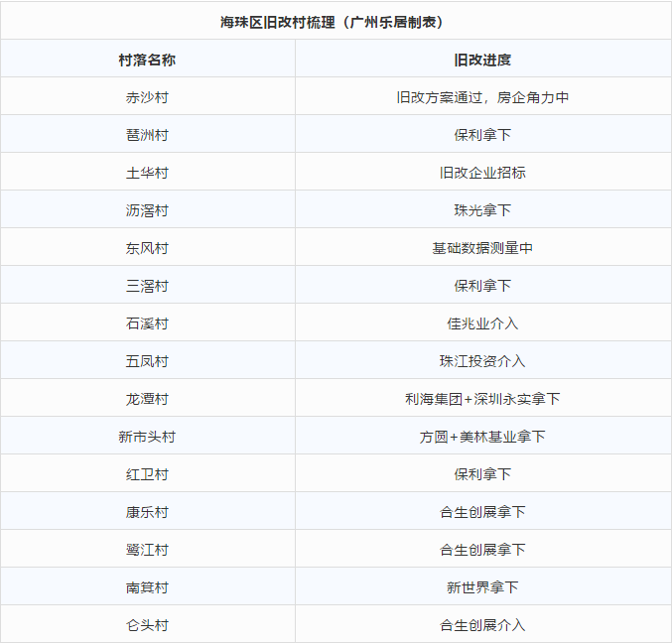Select the 旧改企业招标 status cell
Screen dimensions: 672x644
pos(482,173)
